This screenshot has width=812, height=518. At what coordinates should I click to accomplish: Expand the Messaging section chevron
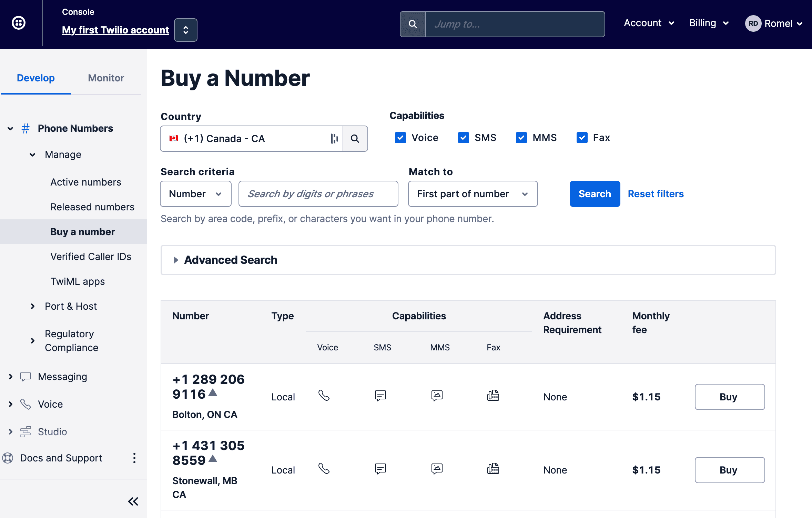10,377
